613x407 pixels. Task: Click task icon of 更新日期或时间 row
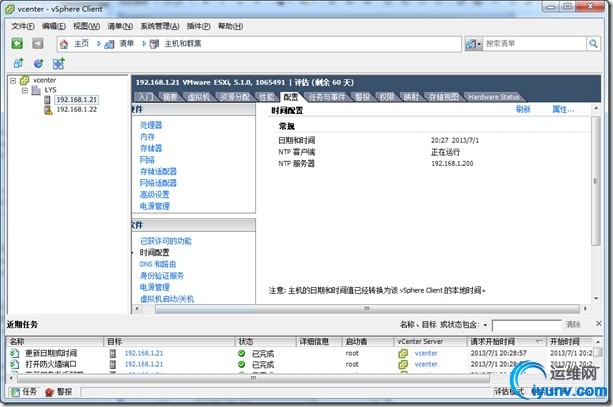click(15, 353)
